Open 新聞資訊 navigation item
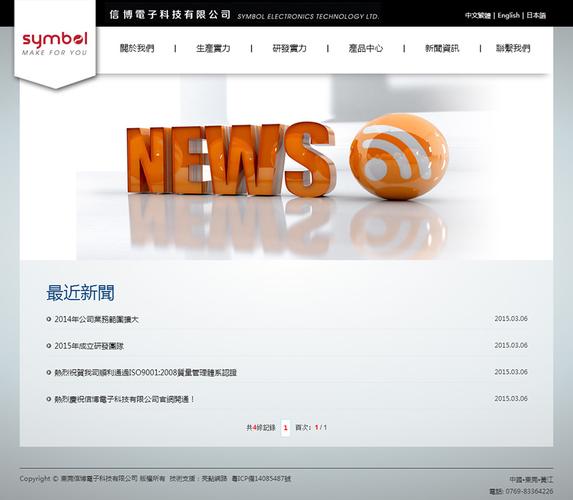The image size is (573, 500). pyautogui.click(x=442, y=48)
